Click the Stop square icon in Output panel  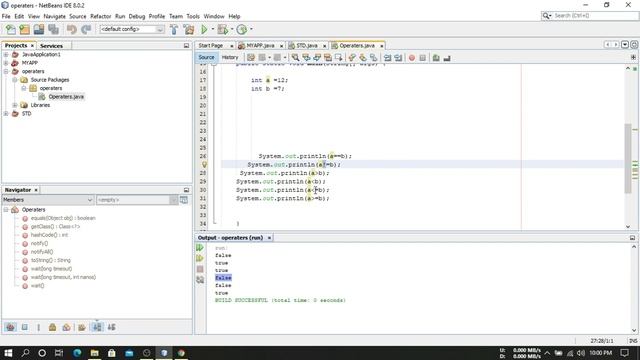200,269
